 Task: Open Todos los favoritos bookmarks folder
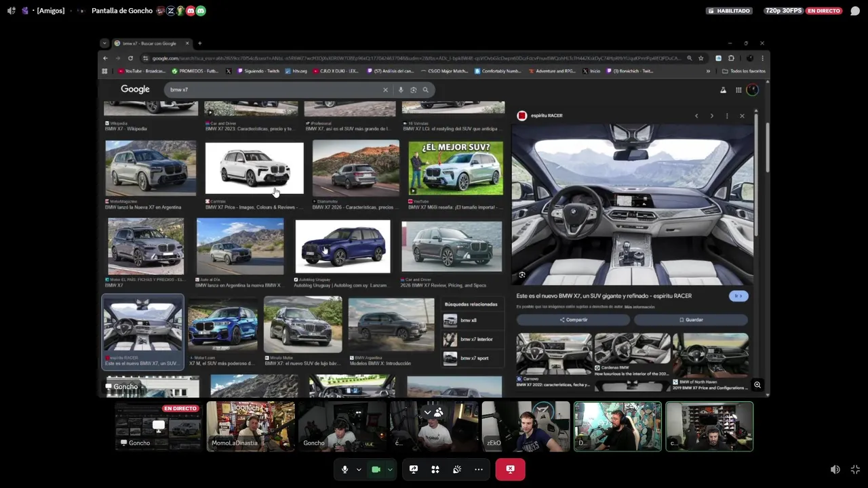[x=744, y=71]
